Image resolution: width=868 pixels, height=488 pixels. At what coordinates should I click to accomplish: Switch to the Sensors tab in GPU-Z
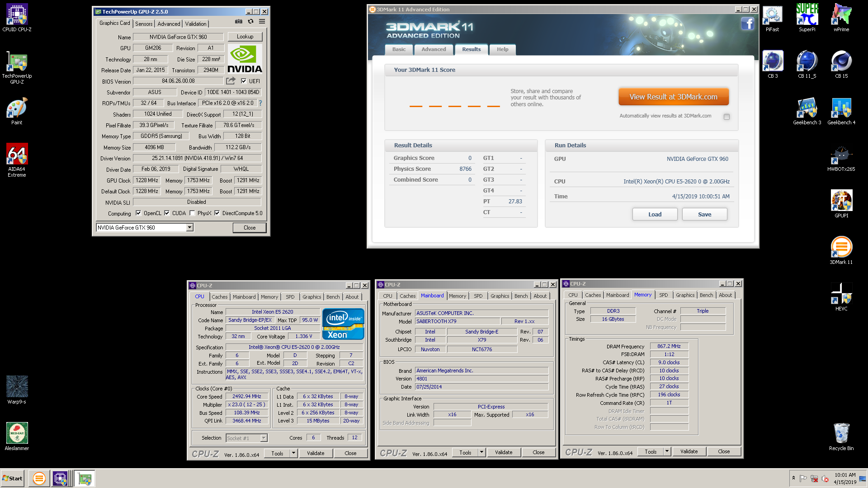pyautogui.click(x=144, y=24)
